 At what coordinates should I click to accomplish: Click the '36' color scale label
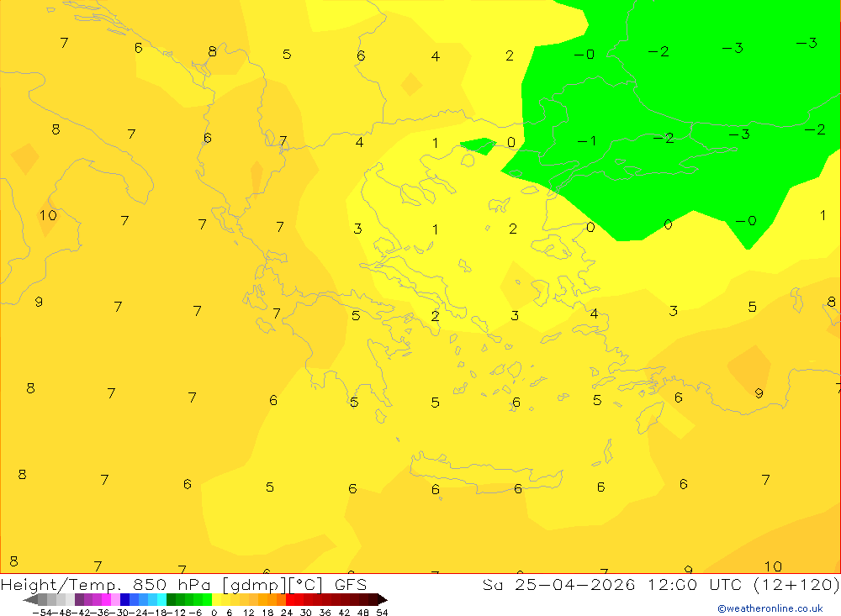pyautogui.click(x=325, y=613)
